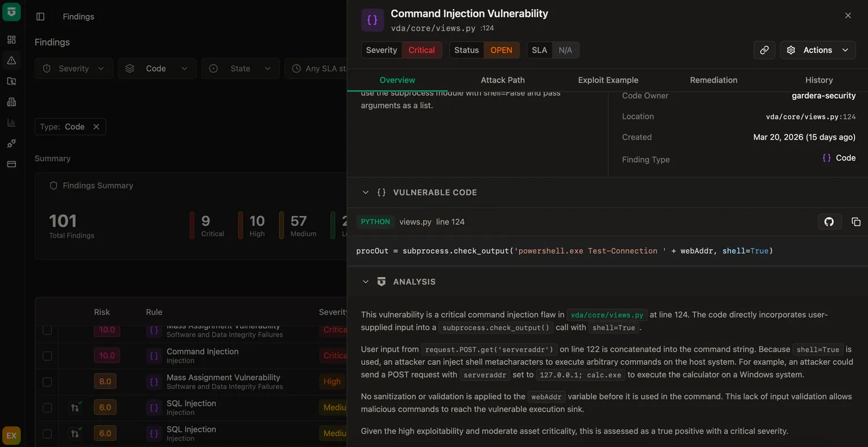Click the EX user avatar
Screen dimensions: 868x447
[12, 435]
